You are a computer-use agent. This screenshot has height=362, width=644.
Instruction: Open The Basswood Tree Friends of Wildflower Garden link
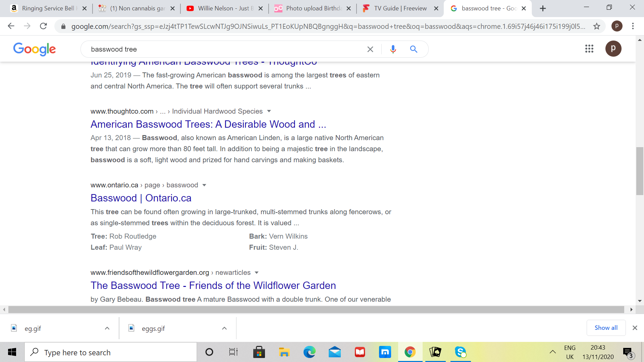[x=213, y=286]
